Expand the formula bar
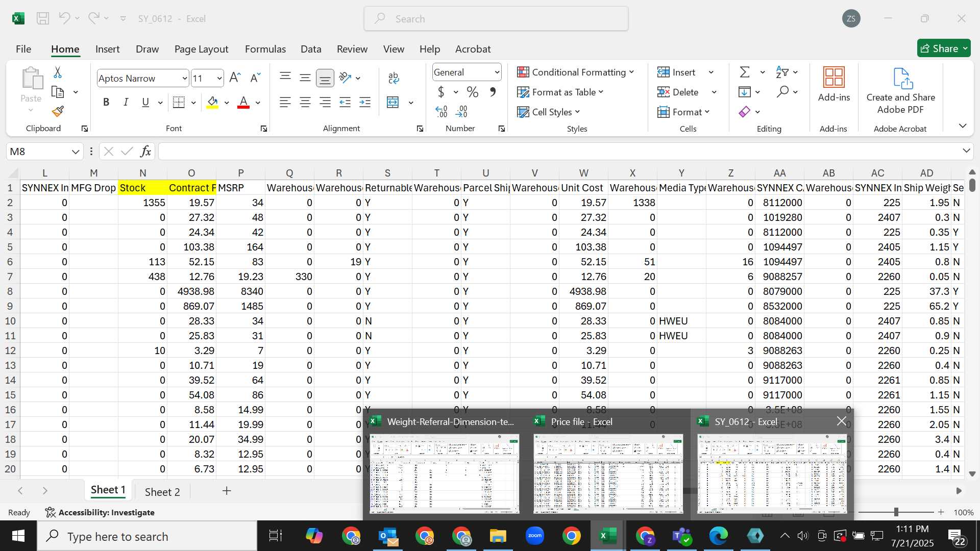 tap(966, 151)
